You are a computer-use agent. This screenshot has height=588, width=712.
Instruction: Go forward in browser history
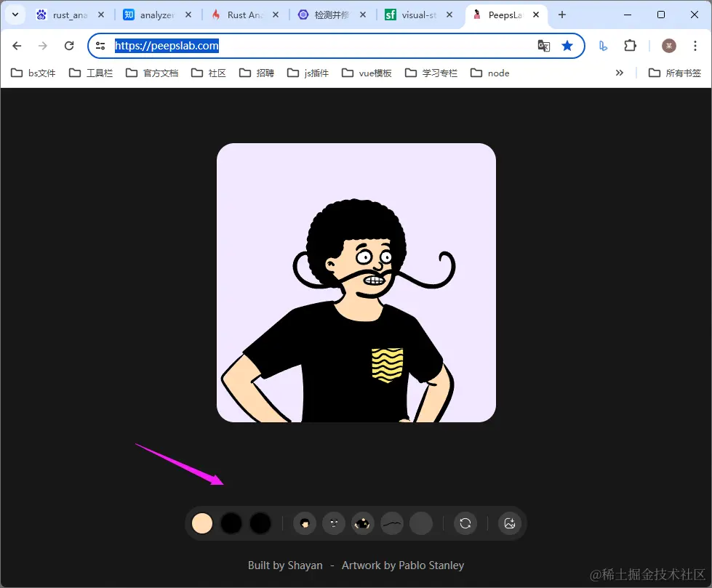coord(43,46)
